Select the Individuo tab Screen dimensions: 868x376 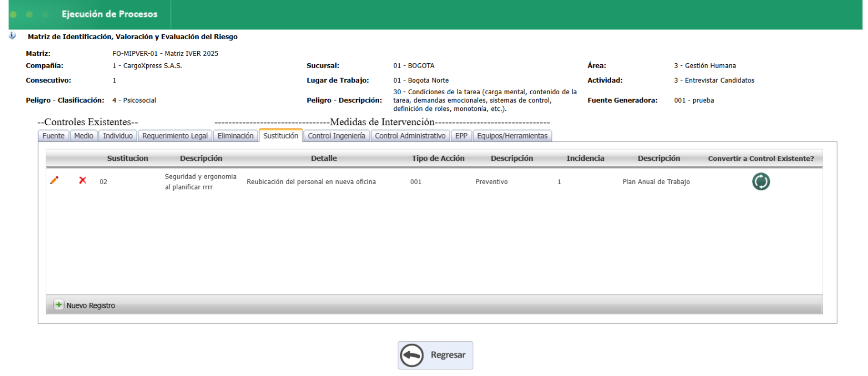point(118,136)
